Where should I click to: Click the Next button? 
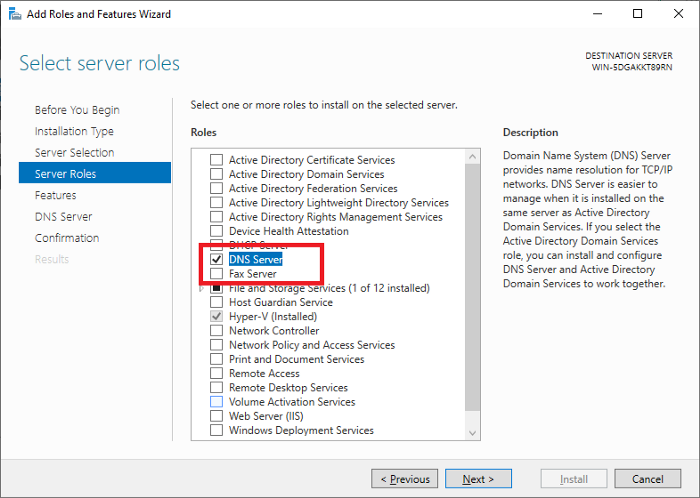(478, 479)
